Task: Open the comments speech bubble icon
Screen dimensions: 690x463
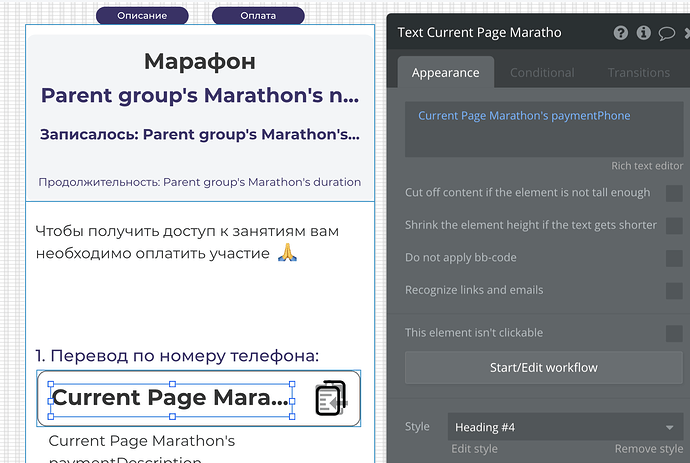Action: point(667,33)
